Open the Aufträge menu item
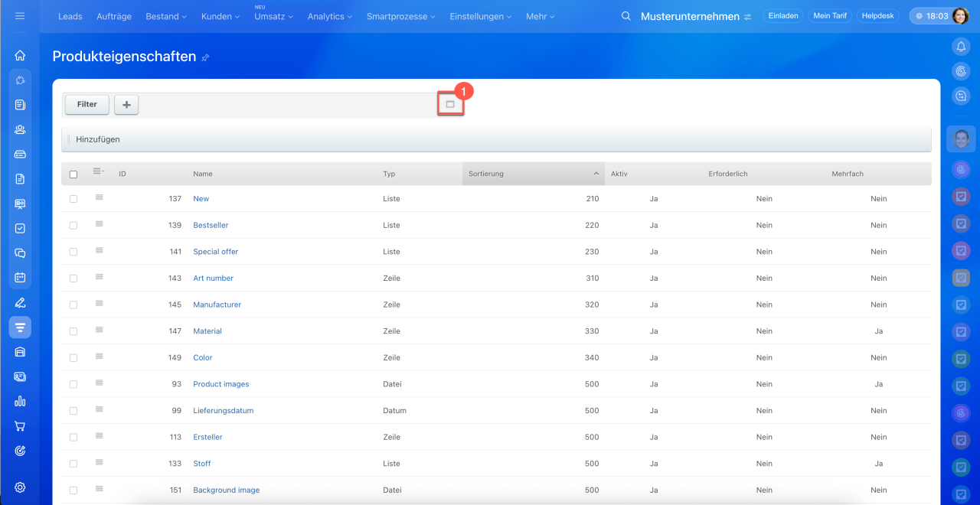980x505 pixels. (115, 16)
